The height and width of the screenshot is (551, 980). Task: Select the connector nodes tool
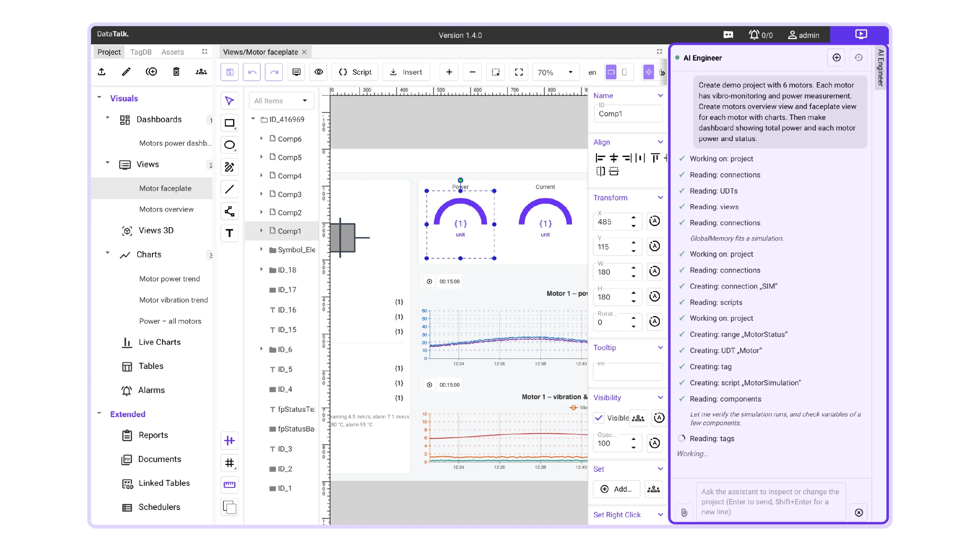pos(229,211)
